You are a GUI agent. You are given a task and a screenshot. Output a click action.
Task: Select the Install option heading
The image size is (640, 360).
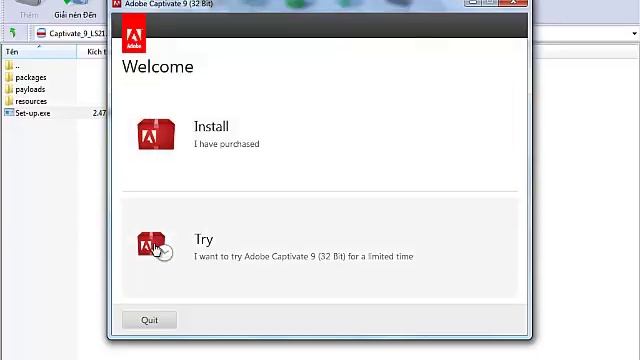211,126
